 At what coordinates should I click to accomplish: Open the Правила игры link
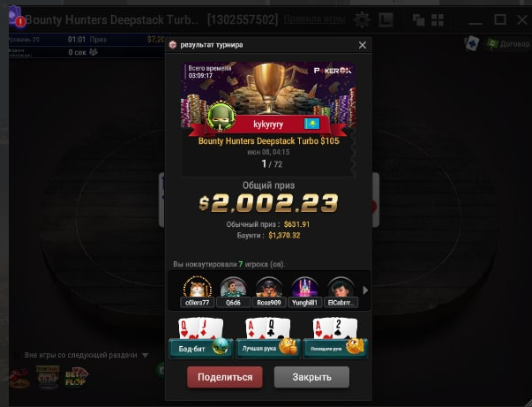[314, 19]
